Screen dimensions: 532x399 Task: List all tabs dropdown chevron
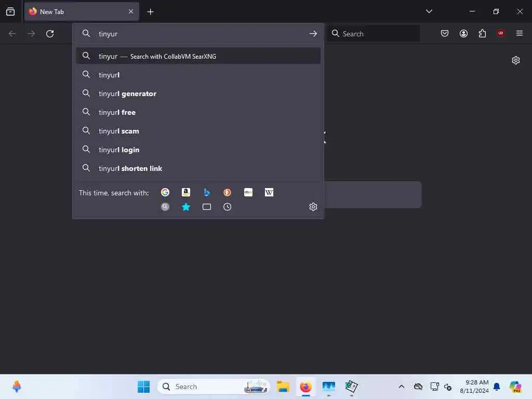(429, 11)
